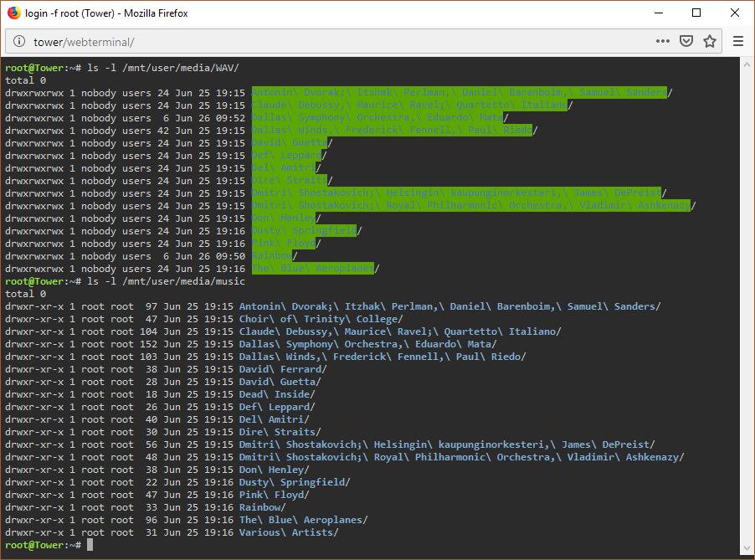
Task: Click the highlighted 'Shostakovich;\ Royal\ Philharmonic' WAV entry
Action: tap(471, 206)
